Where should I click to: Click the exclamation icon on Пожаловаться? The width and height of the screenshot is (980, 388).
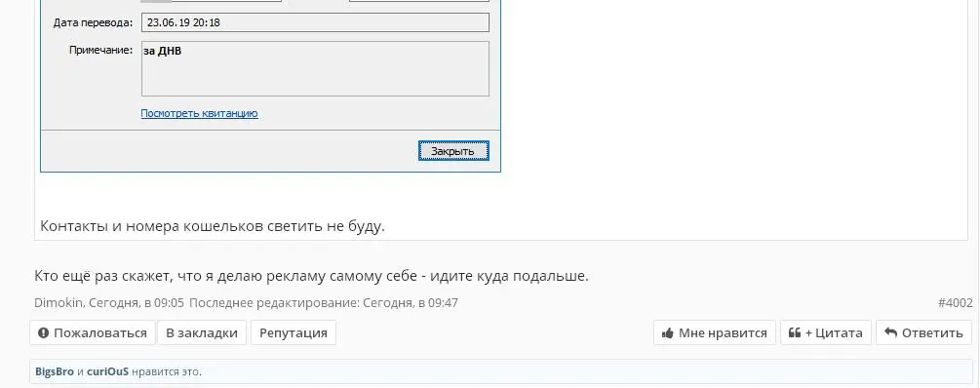coord(43,333)
